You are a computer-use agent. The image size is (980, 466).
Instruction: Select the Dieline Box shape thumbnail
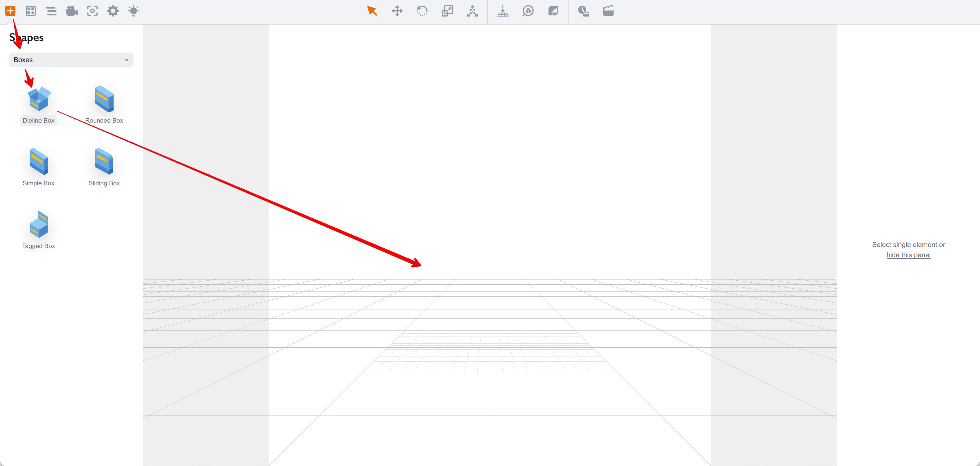click(x=39, y=99)
